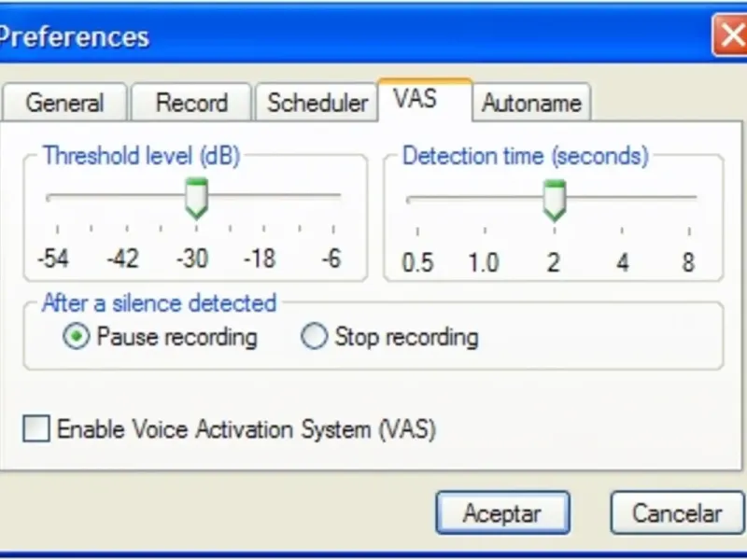Set detection time to 0.5 seconds mark
The width and height of the screenshot is (747, 560).
point(417,198)
